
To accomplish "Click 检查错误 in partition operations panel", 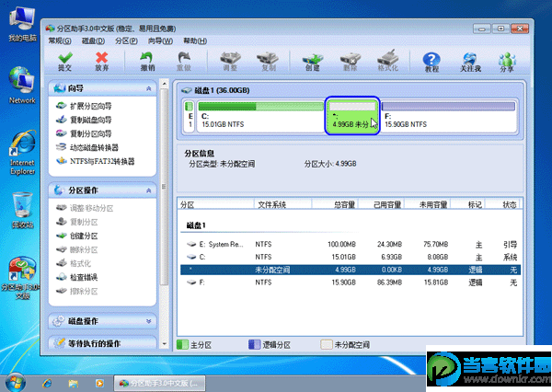I will (76, 277).
